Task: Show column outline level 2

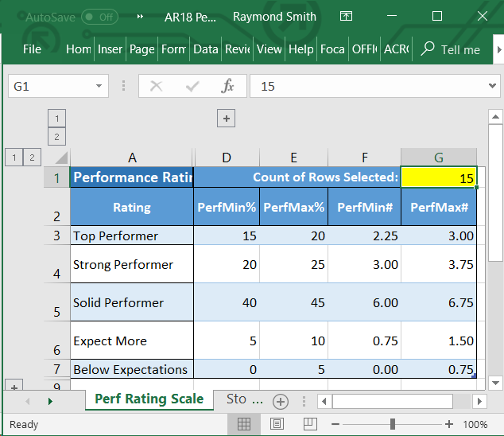Action: [57, 137]
